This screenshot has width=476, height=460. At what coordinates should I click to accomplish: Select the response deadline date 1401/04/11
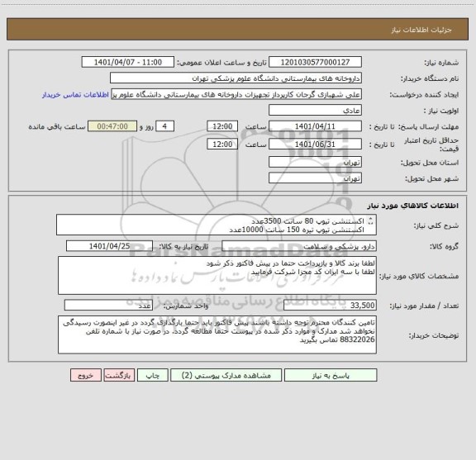click(315, 126)
